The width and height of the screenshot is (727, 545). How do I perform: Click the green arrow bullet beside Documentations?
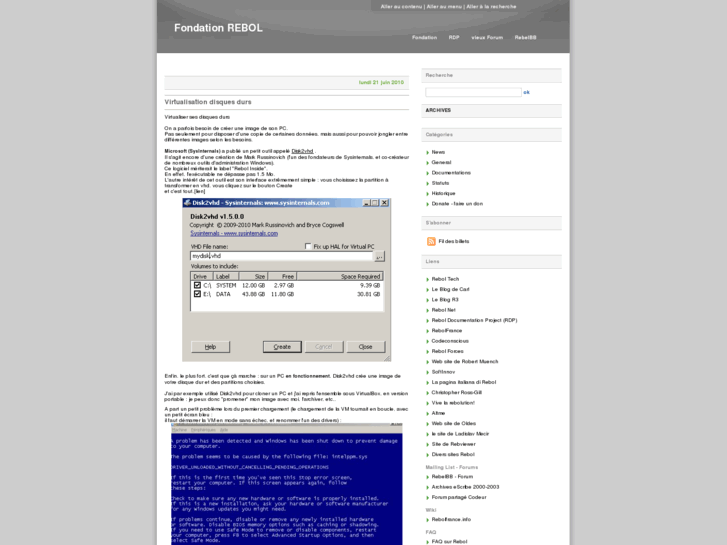coord(428,172)
